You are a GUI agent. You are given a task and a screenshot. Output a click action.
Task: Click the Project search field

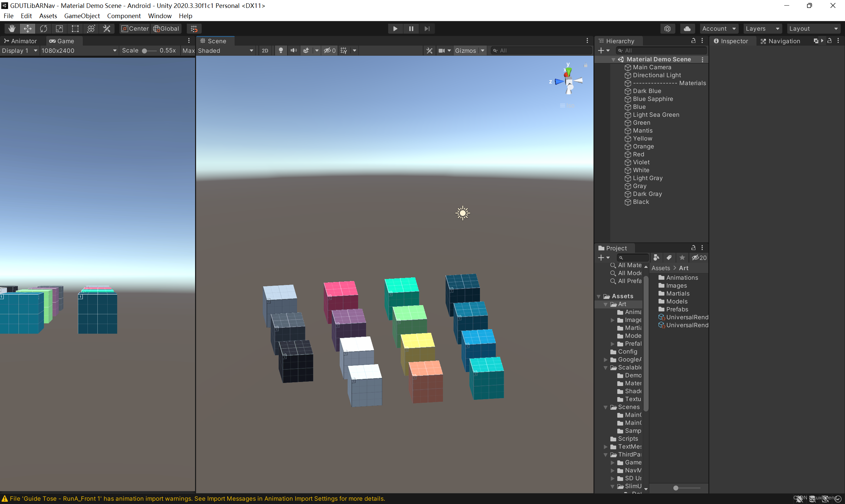(x=633, y=258)
